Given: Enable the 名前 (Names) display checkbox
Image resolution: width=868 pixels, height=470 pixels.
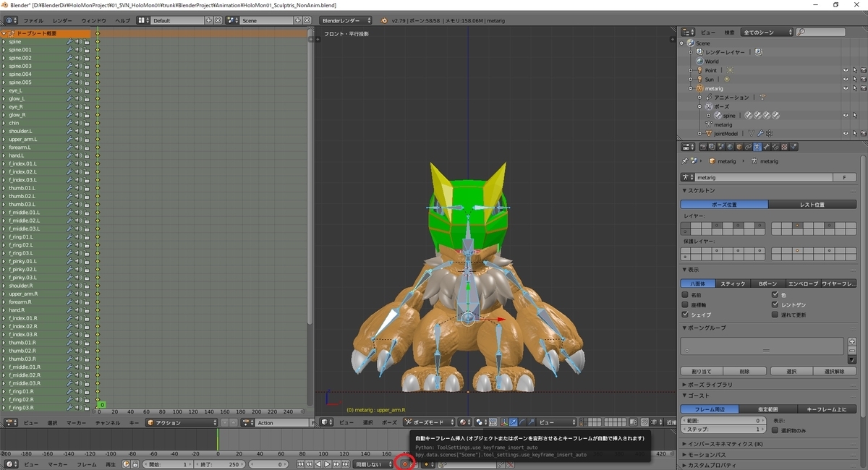Looking at the screenshot, I should point(686,295).
